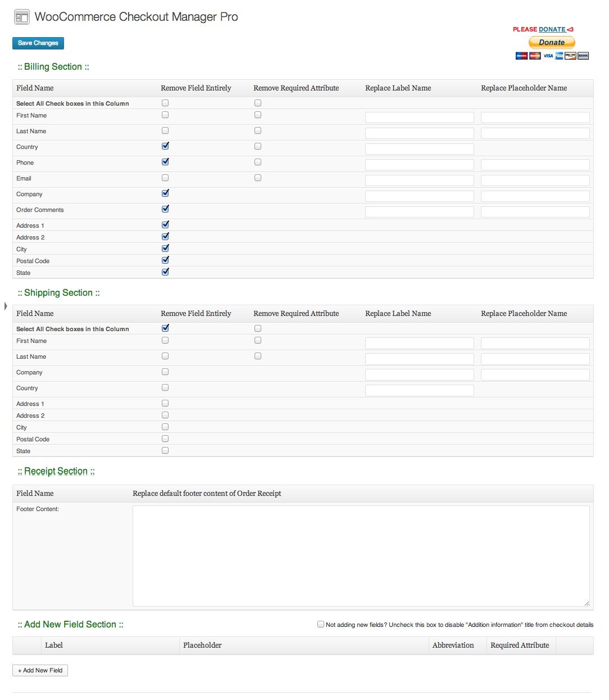The width and height of the screenshot is (609, 700).
Task: Click the Receipt Section heading
Action: tap(56, 471)
